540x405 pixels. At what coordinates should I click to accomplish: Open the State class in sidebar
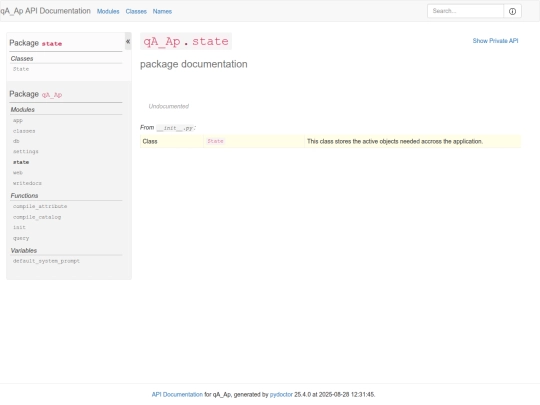coord(21,69)
